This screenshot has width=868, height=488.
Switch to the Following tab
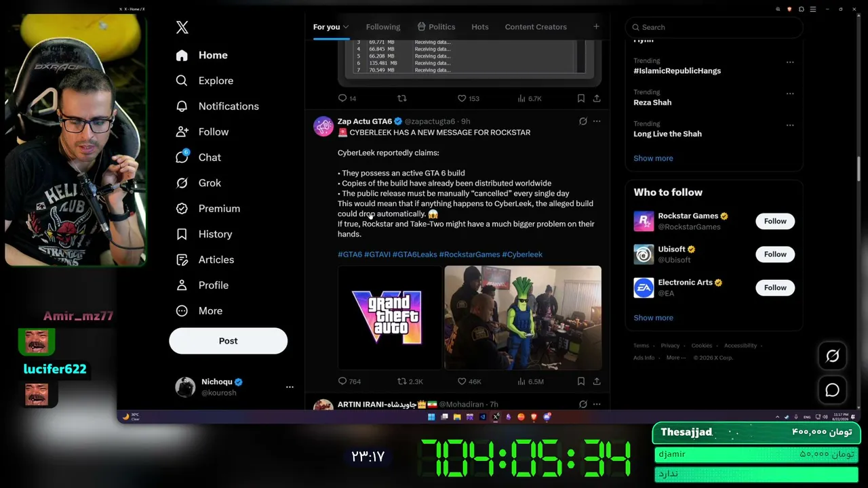click(x=383, y=27)
